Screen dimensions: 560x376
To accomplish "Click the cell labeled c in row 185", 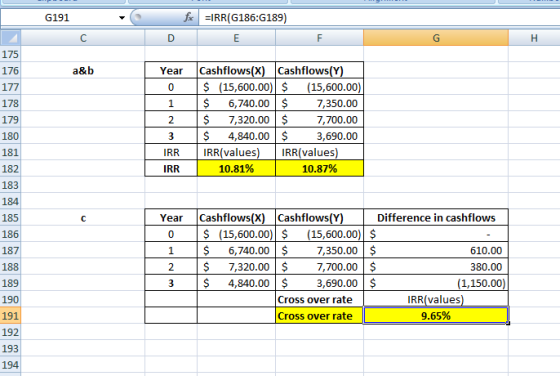I will point(83,218).
